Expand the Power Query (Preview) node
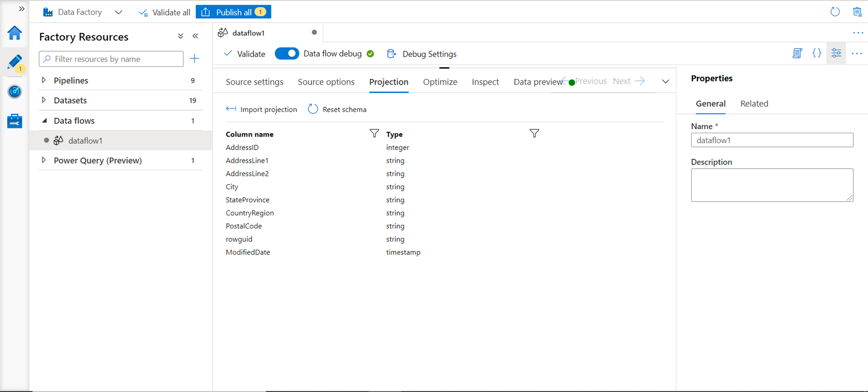Image resolution: width=868 pixels, height=392 pixels. tap(44, 160)
